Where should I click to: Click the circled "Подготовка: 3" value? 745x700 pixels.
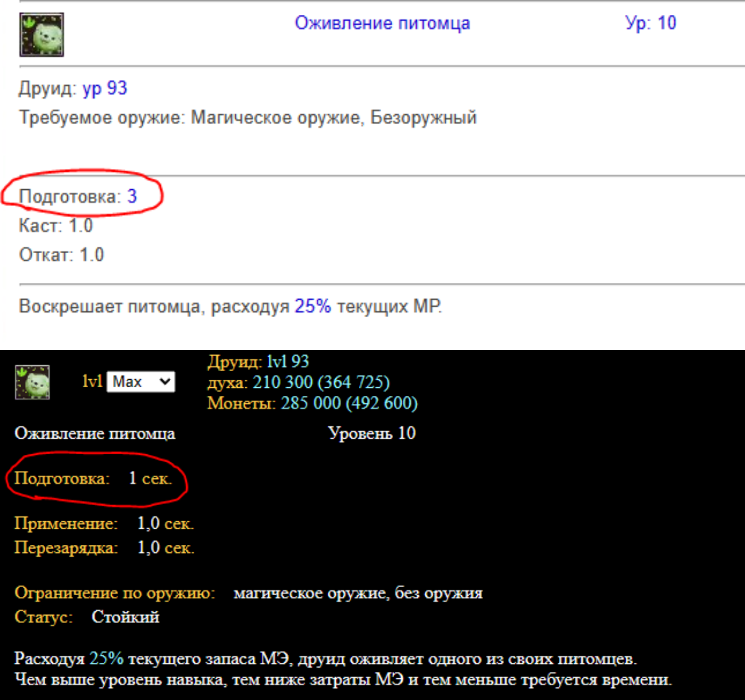pos(132,196)
